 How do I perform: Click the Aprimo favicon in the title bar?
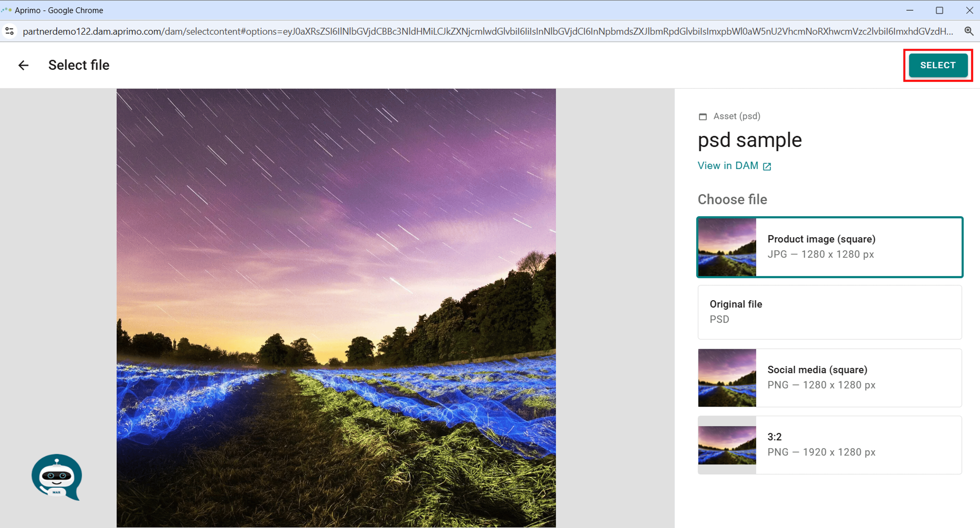pos(6,10)
